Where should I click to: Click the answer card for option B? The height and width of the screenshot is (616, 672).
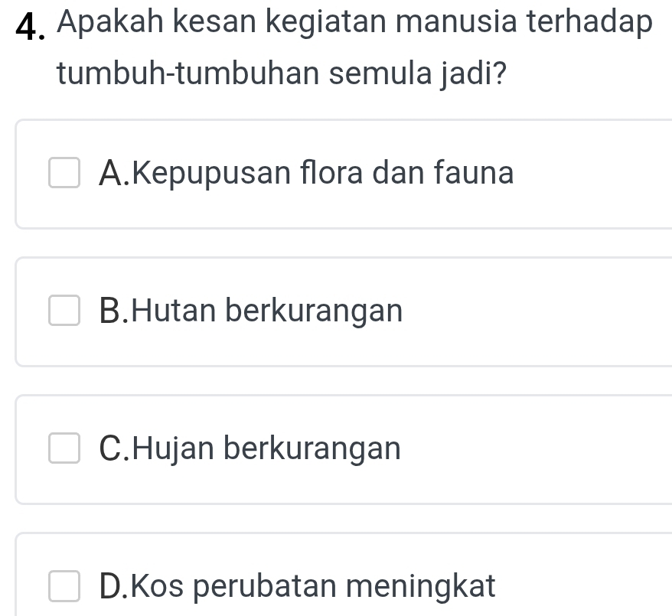pos(337,311)
